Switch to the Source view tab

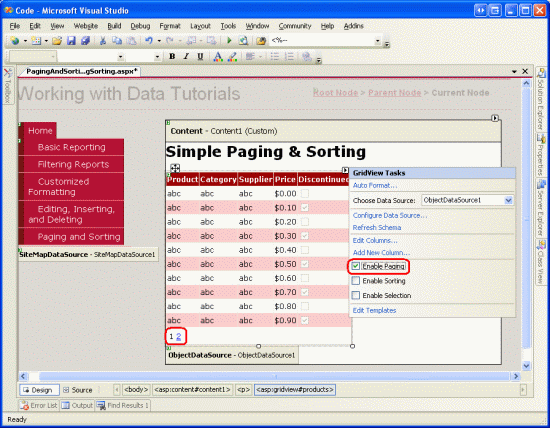pos(78,390)
